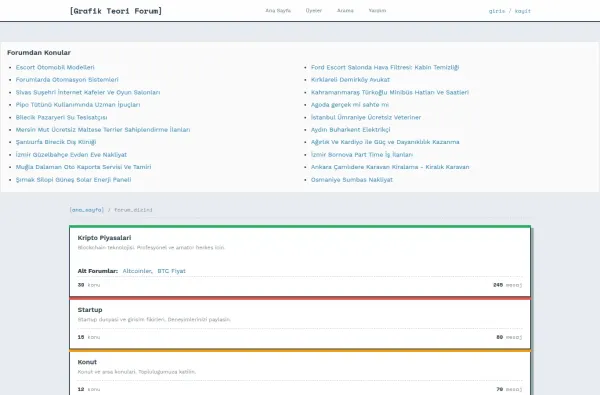Open Ankara Çamlıdere Karavan Kiralama topic
Viewport: 600px width, 395px height.
tap(390, 167)
